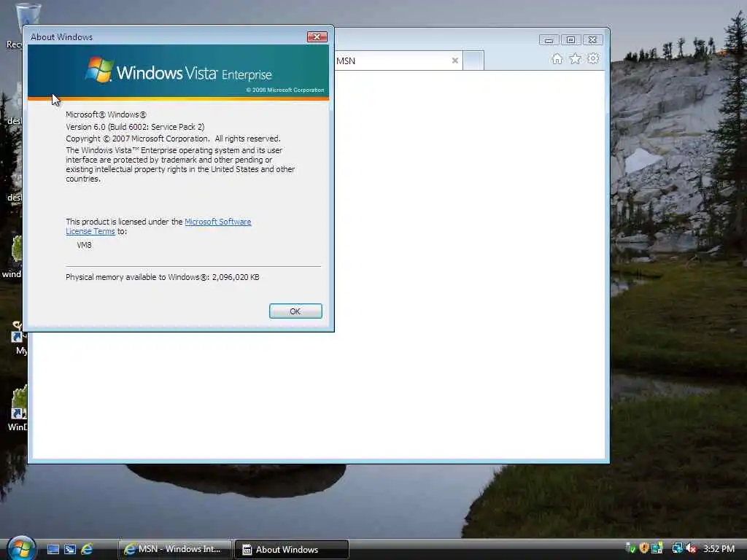Click the tray icon right of the security shield
The height and width of the screenshot is (560, 747).
(657, 548)
